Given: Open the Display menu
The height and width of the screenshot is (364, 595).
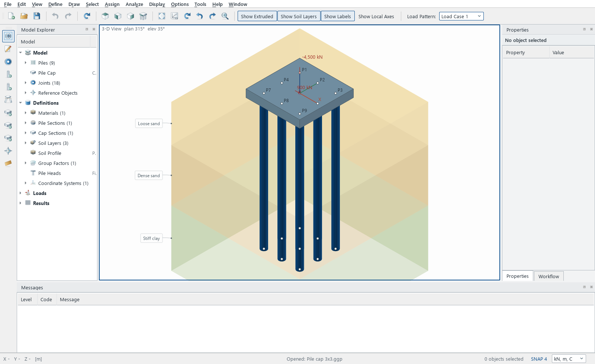Looking at the screenshot, I should [x=157, y=4].
